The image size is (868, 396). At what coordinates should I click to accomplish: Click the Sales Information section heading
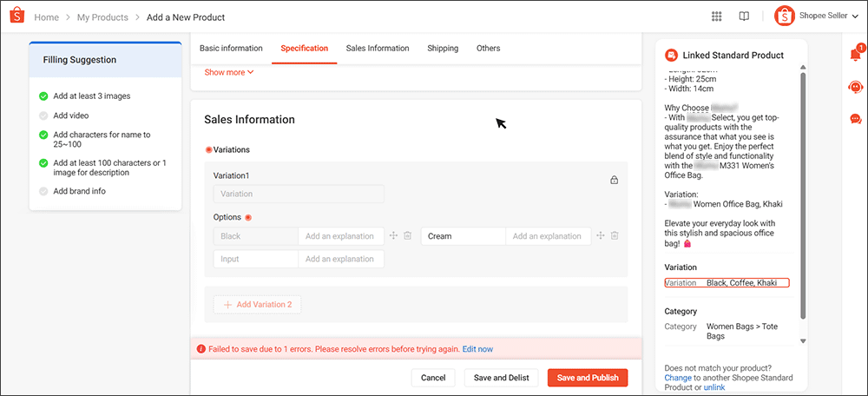tap(250, 120)
